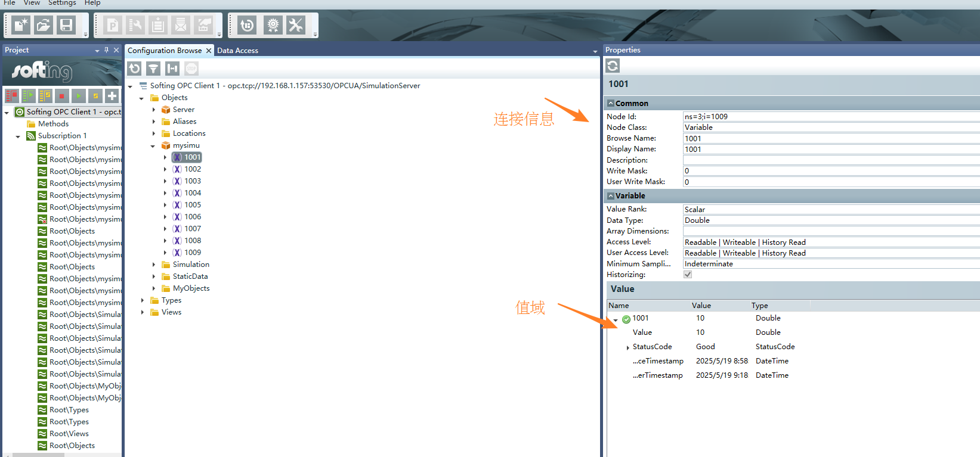
Task: Click the license certificate rosette icon
Action: [x=273, y=25]
